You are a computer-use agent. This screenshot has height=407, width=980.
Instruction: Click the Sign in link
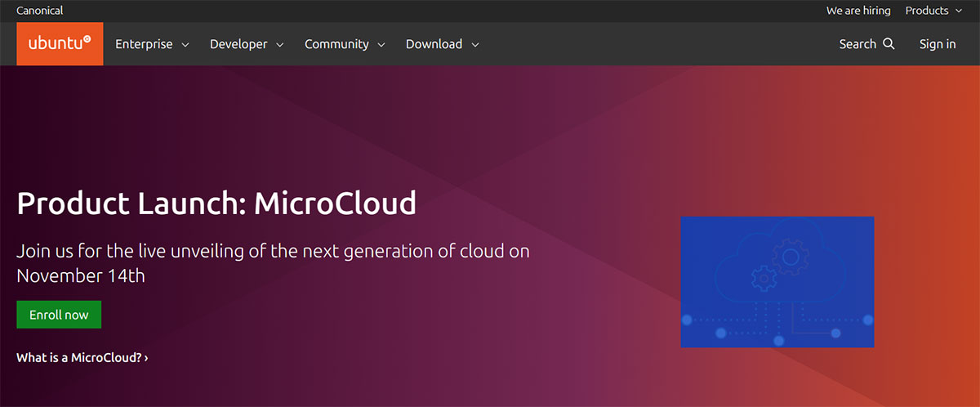(x=938, y=44)
